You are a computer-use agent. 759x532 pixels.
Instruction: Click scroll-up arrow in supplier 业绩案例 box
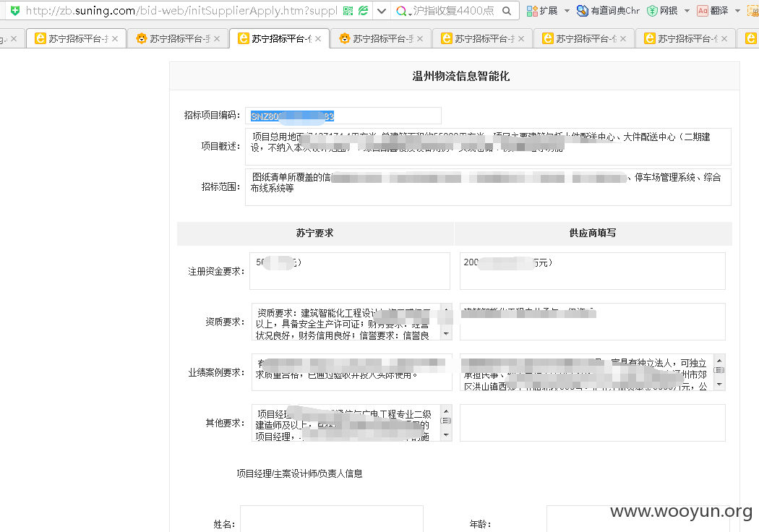[719, 360]
